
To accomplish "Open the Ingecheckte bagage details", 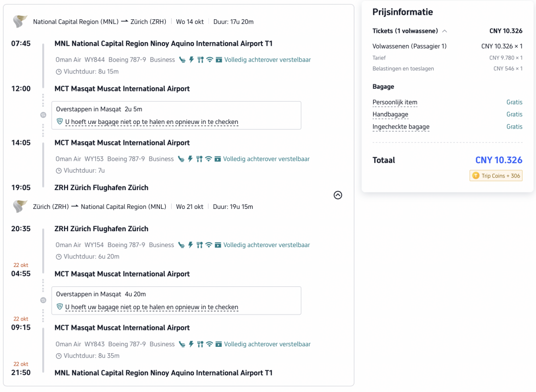I will 401,127.
